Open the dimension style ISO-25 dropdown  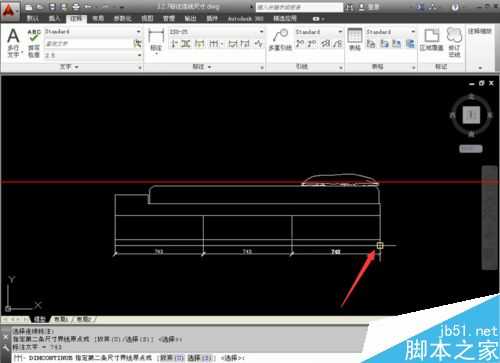pyautogui.click(x=216, y=32)
